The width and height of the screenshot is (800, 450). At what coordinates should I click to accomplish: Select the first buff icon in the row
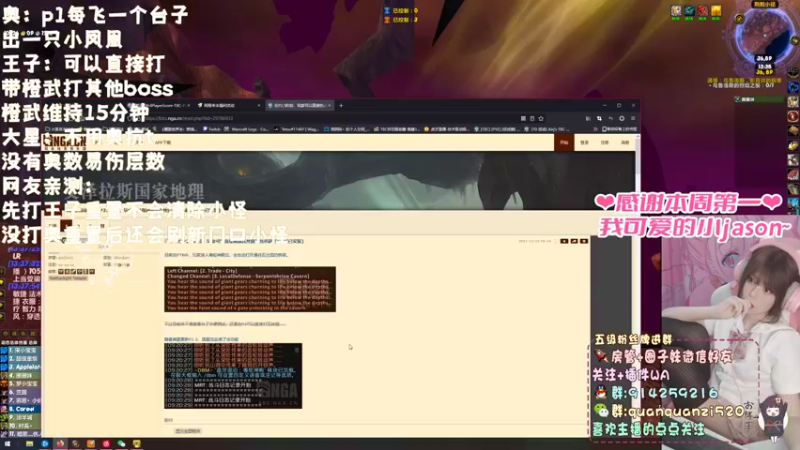point(676,11)
